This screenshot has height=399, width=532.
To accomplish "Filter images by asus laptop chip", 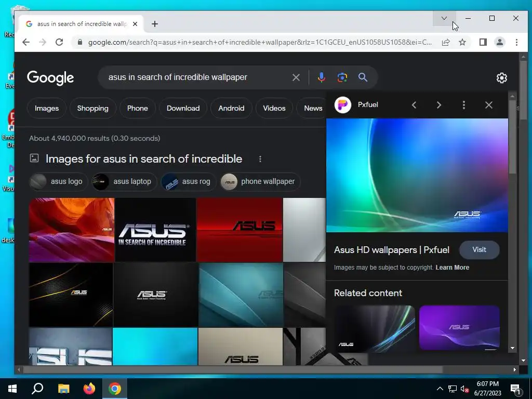I will click(x=124, y=181).
